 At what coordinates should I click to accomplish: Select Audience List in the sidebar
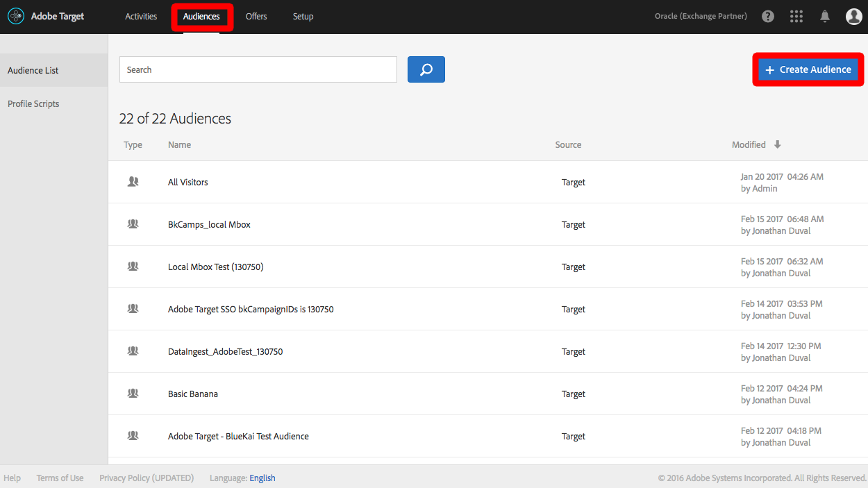click(53, 70)
